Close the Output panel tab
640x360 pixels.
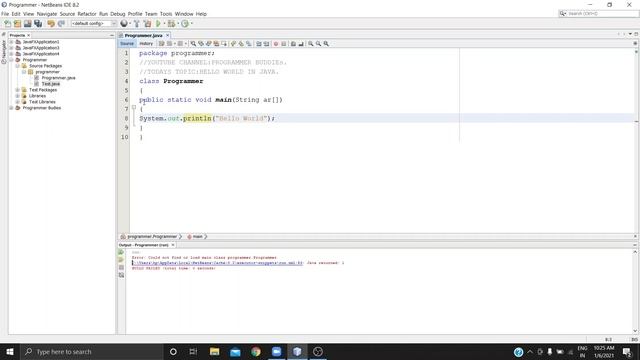[x=173, y=245]
